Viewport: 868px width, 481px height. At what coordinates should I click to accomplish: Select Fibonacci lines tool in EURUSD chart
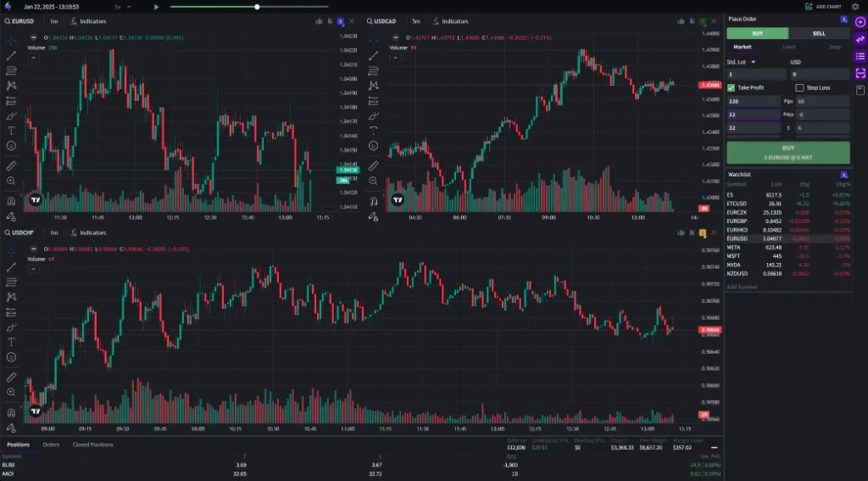(11, 71)
